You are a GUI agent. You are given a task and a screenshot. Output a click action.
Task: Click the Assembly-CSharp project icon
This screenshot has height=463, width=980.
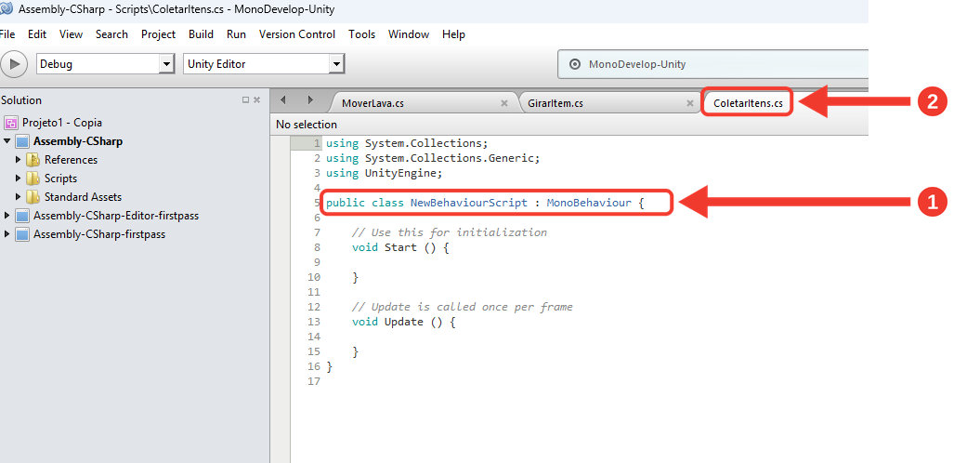coord(22,141)
